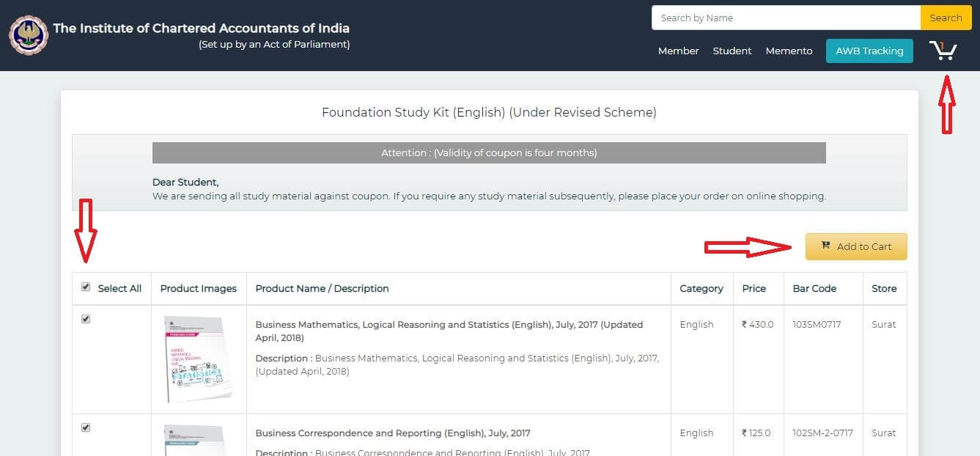Click English category in the Business Correspondence row
Viewport: 980px width, 456px height.
pos(696,433)
